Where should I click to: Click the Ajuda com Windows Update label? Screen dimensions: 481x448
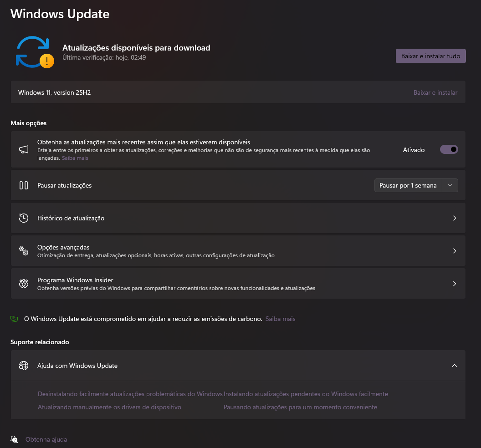pyautogui.click(x=77, y=366)
